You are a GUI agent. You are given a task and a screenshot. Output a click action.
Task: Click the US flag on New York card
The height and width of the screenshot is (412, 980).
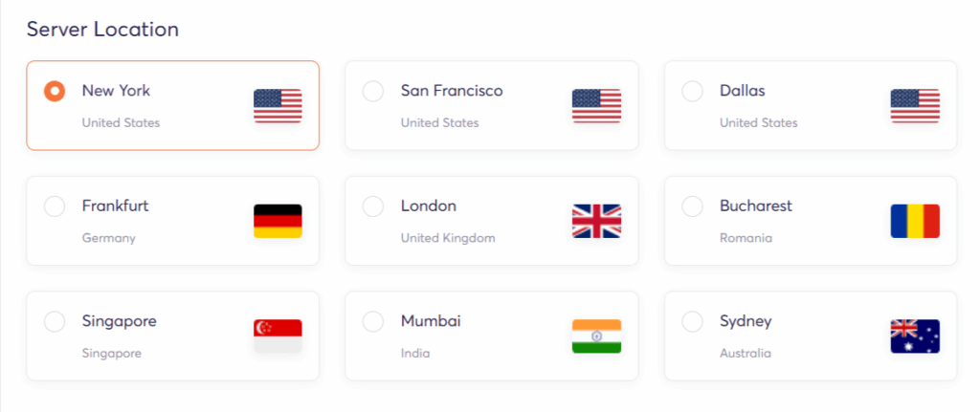pyautogui.click(x=278, y=105)
